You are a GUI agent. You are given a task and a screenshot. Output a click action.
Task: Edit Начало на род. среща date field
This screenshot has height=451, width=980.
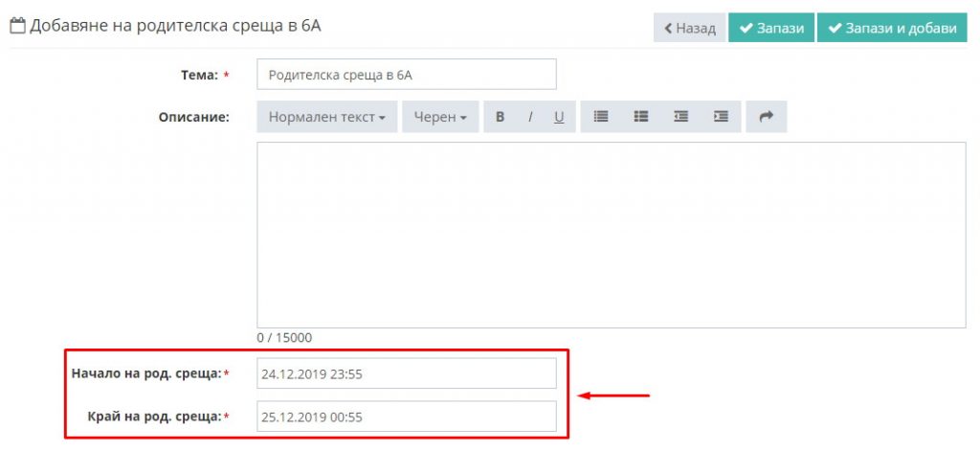click(x=406, y=373)
